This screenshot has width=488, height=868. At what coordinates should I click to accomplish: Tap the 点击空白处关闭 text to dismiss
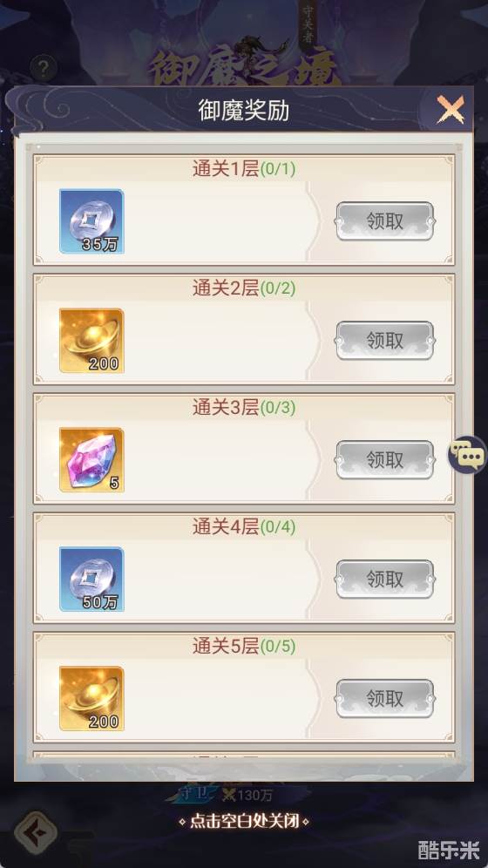[x=244, y=821]
